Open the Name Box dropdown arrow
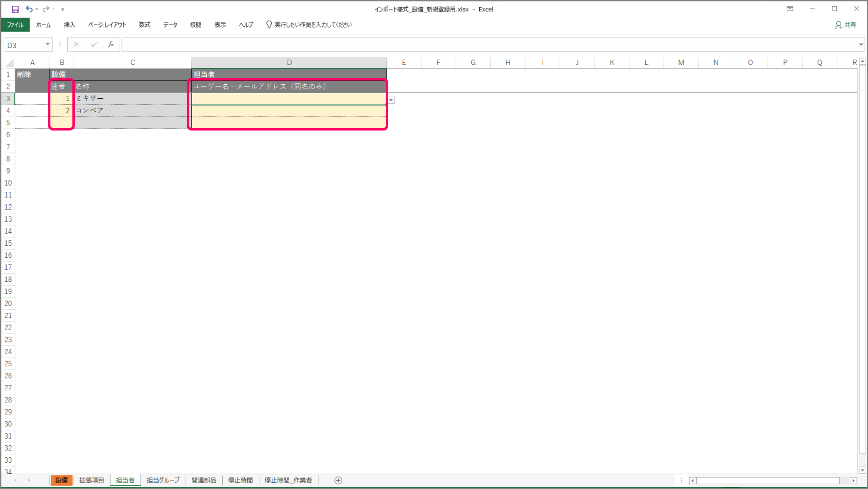 point(47,44)
